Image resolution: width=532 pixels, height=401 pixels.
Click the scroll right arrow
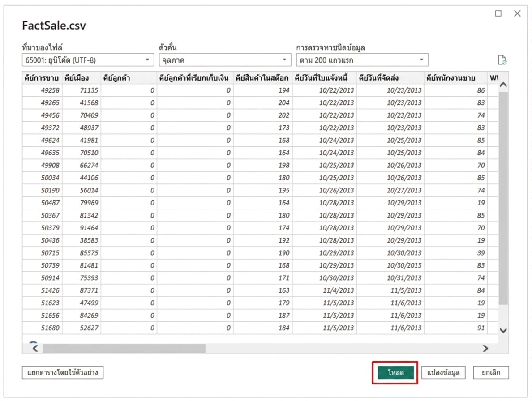pyautogui.click(x=485, y=348)
